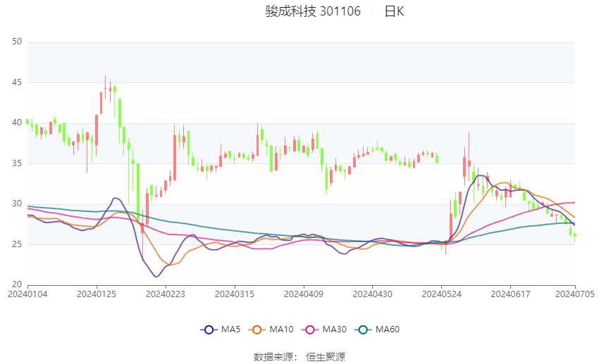The width and height of the screenshot is (599, 364).
Task: Click the 日K subtitle text
Action: 394,11
